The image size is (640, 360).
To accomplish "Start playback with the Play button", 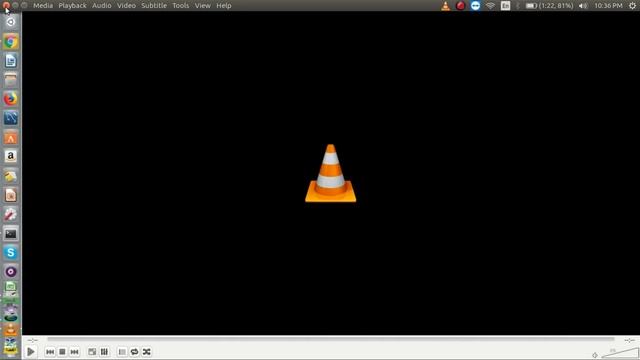I will (x=31, y=351).
